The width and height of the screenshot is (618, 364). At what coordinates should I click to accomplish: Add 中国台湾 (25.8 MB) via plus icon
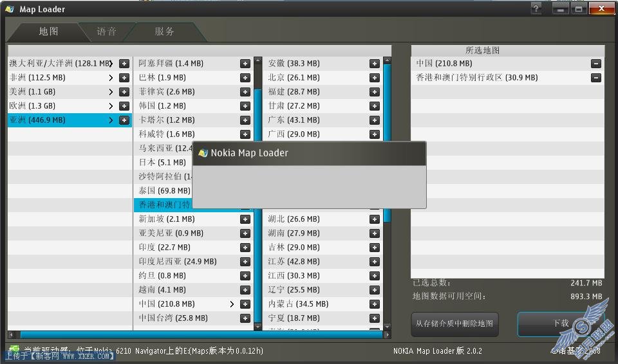(245, 318)
